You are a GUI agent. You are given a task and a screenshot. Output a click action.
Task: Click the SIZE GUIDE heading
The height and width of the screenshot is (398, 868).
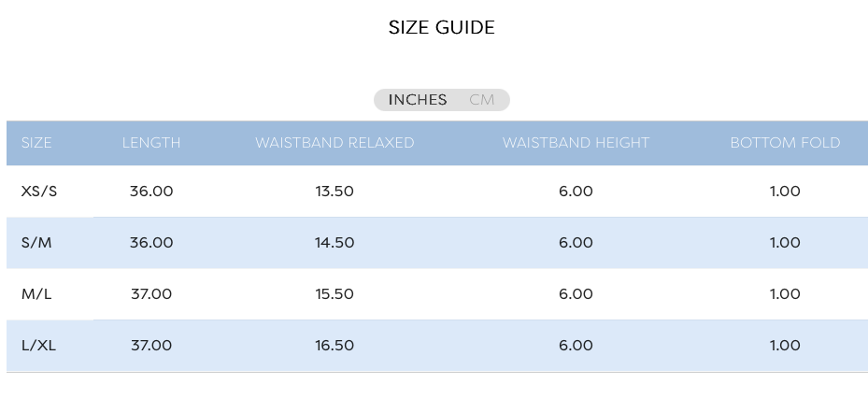pyautogui.click(x=441, y=27)
